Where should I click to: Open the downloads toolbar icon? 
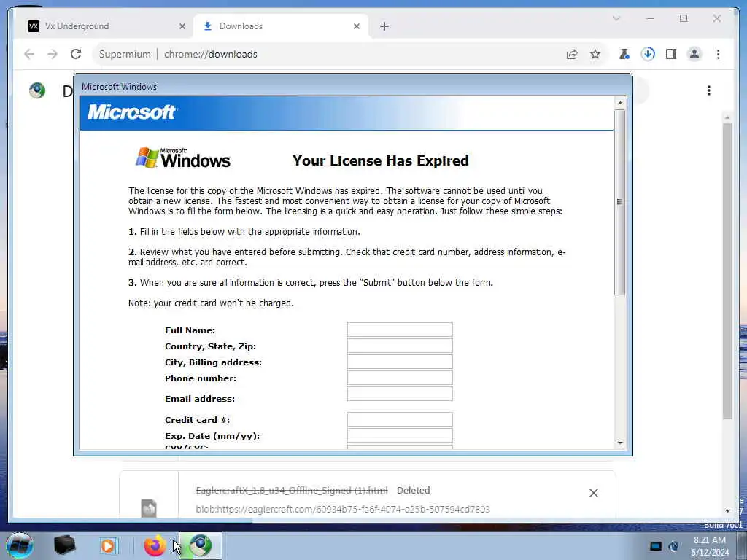(x=648, y=54)
